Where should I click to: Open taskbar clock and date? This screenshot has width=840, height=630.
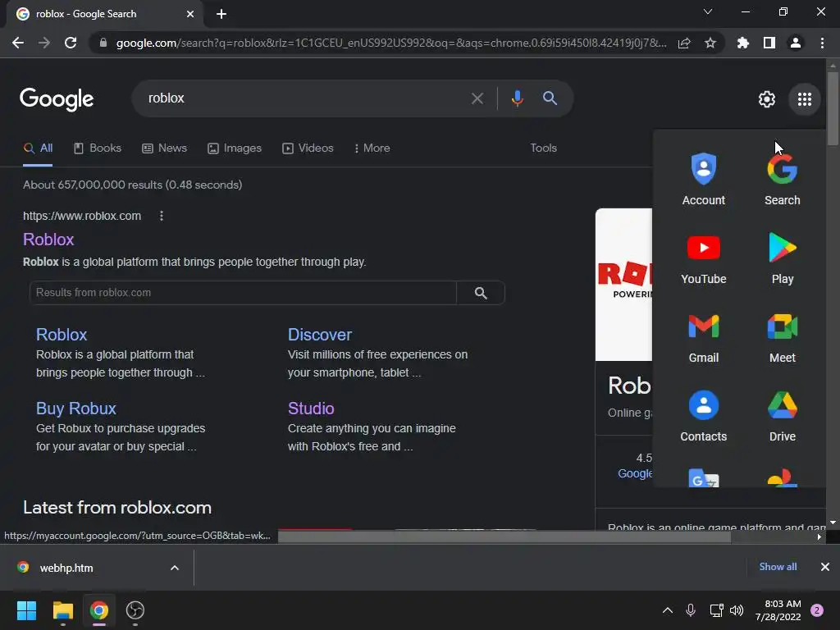[778, 610]
